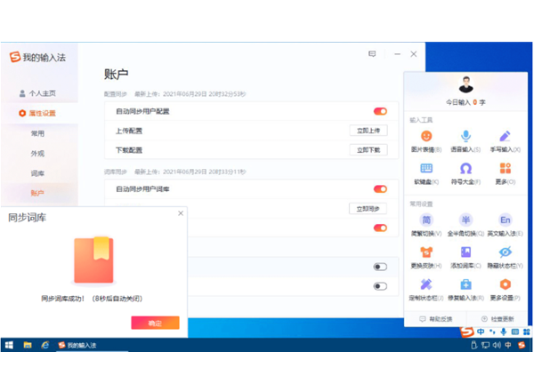The image size is (534, 392).
Task: Confirm the 同步词库 dialog with 确定
Action: point(155,323)
